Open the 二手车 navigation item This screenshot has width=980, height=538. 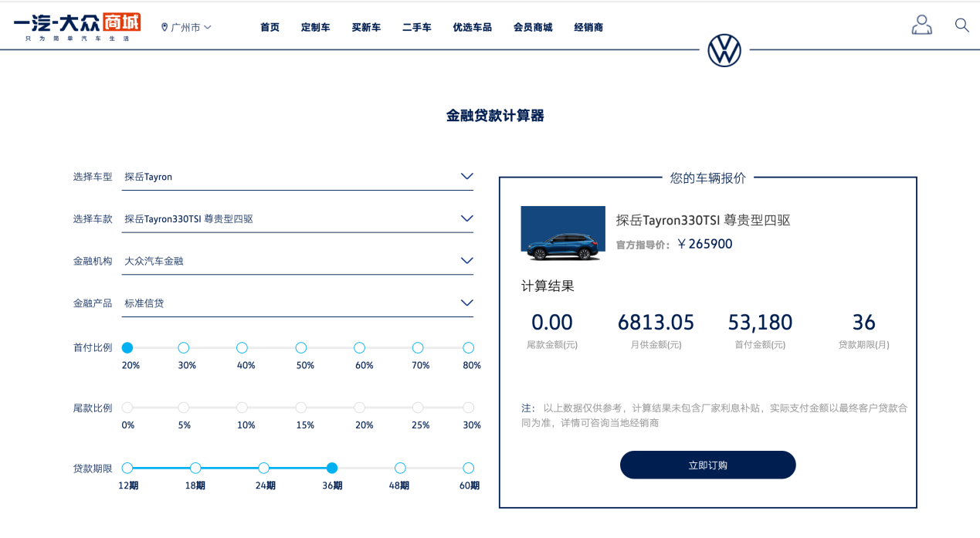tap(417, 27)
